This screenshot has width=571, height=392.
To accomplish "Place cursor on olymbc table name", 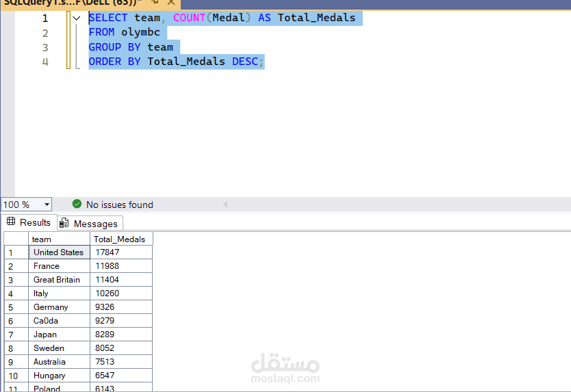I will (x=140, y=32).
